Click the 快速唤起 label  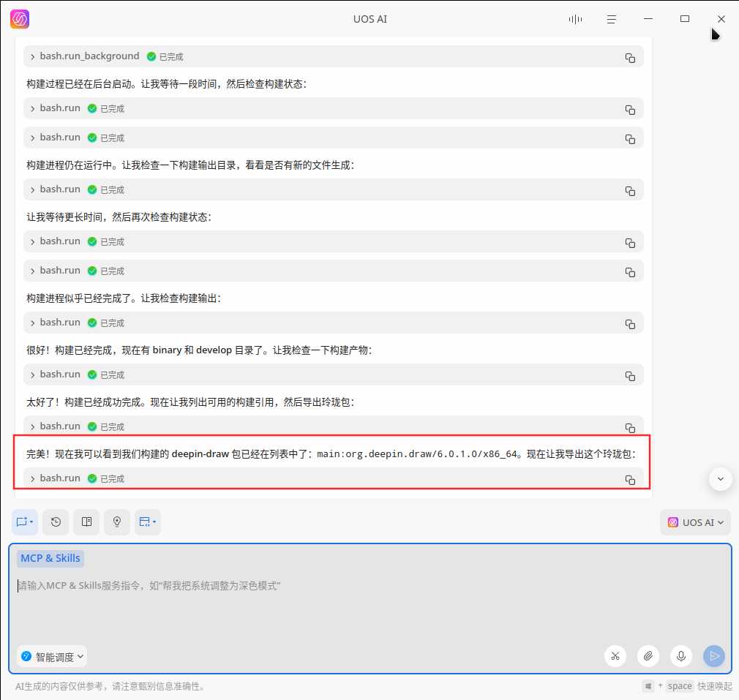(715, 686)
